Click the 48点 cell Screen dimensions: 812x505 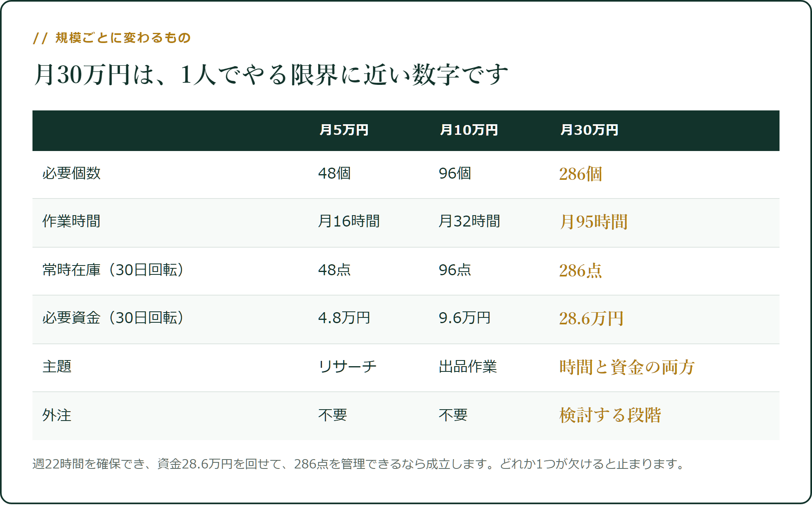334,270
